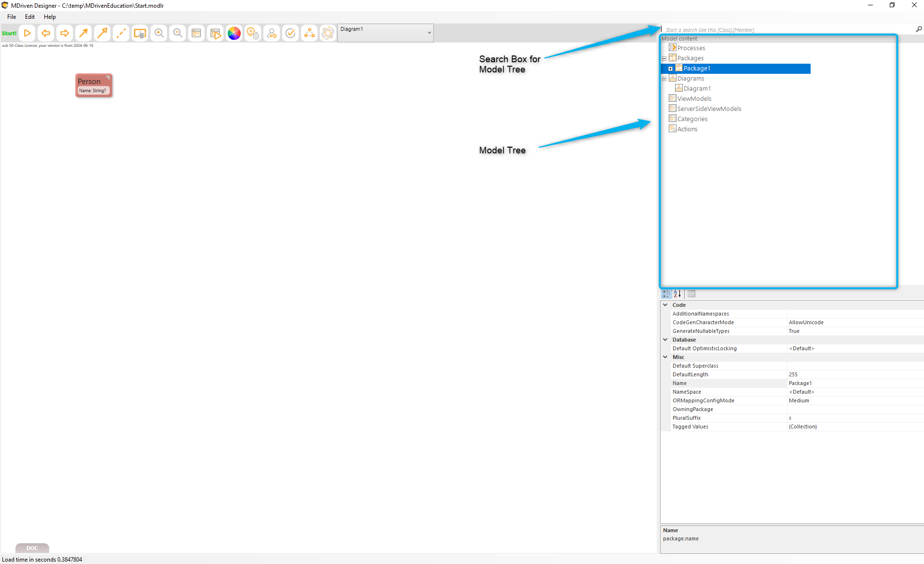Image resolution: width=924 pixels, height=564 pixels.
Task: Click the zoom out magnifier icon
Action: point(178,33)
